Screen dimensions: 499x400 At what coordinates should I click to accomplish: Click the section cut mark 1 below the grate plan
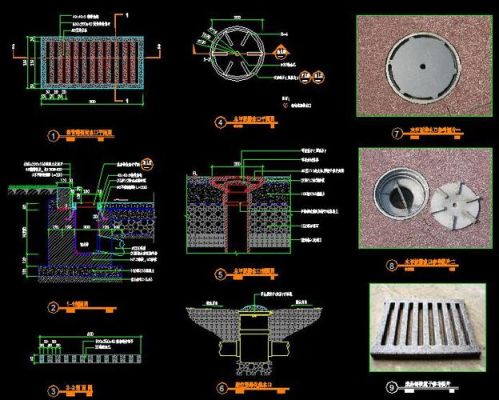[x=127, y=100]
